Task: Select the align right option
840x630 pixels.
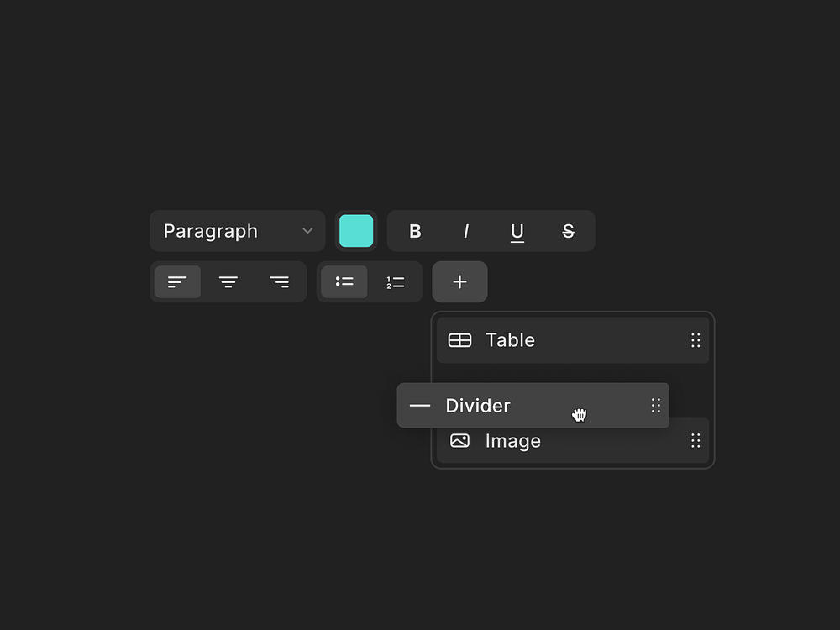Action: pyautogui.click(x=280, y=281)
